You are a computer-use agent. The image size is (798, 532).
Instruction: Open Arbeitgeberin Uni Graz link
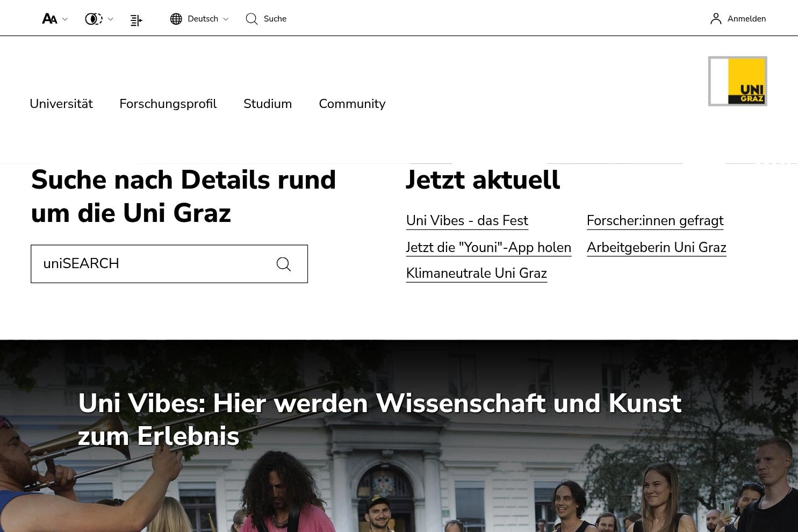(657, 248)
